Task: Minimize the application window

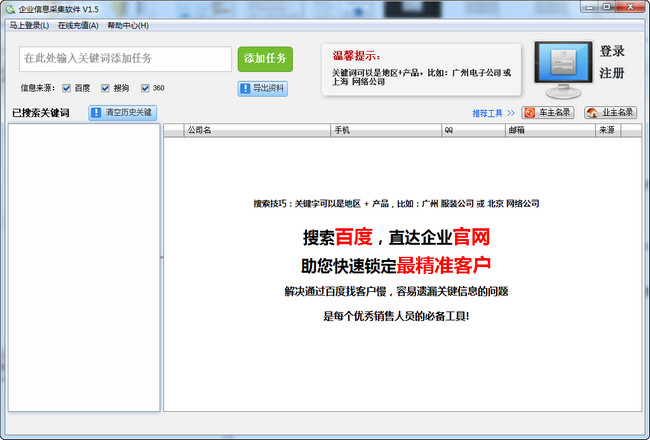Action: 589,7
